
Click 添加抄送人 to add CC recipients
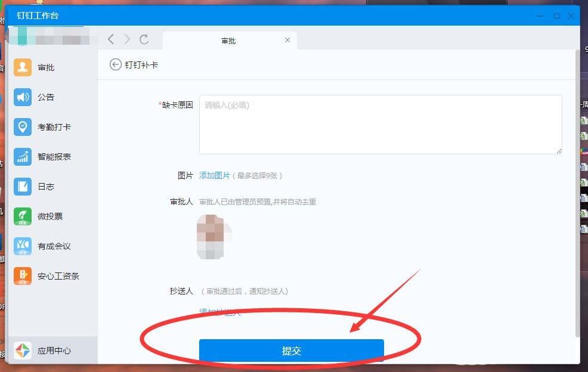[x=218, y=311]
